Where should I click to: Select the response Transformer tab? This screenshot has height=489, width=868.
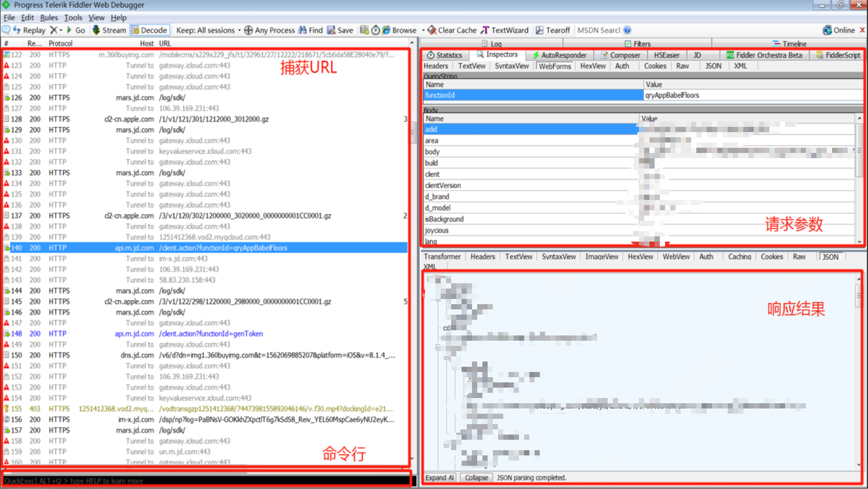click(442, 257)
